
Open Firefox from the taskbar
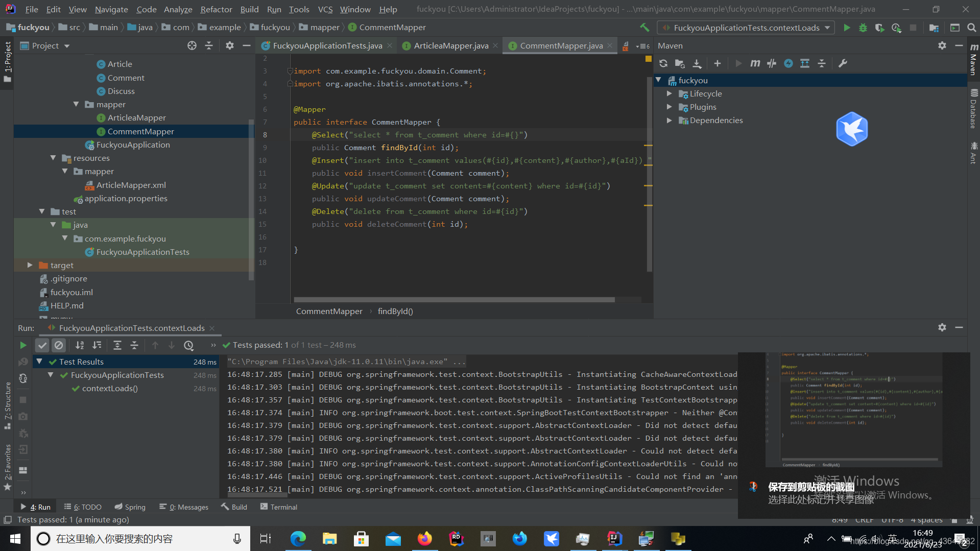[424, 538]
